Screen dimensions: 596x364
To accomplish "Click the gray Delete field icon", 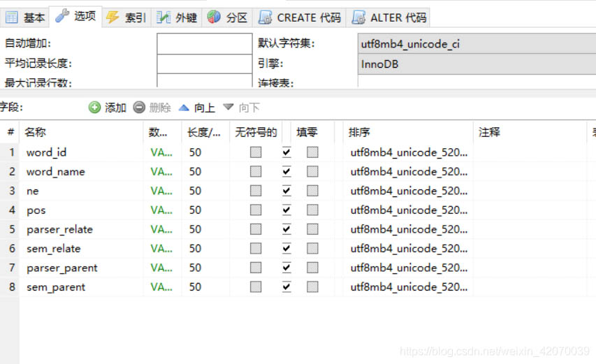I will (x=139, y=108).
